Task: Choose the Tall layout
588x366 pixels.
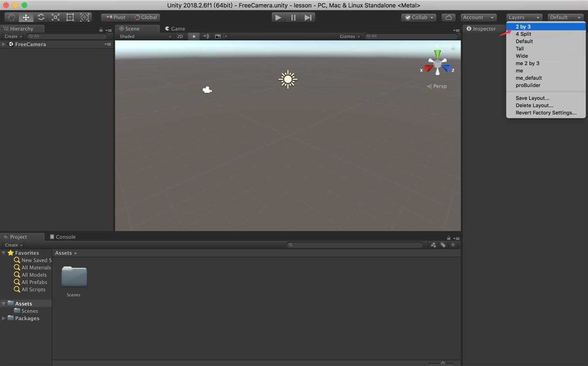Action: (546, 48)
